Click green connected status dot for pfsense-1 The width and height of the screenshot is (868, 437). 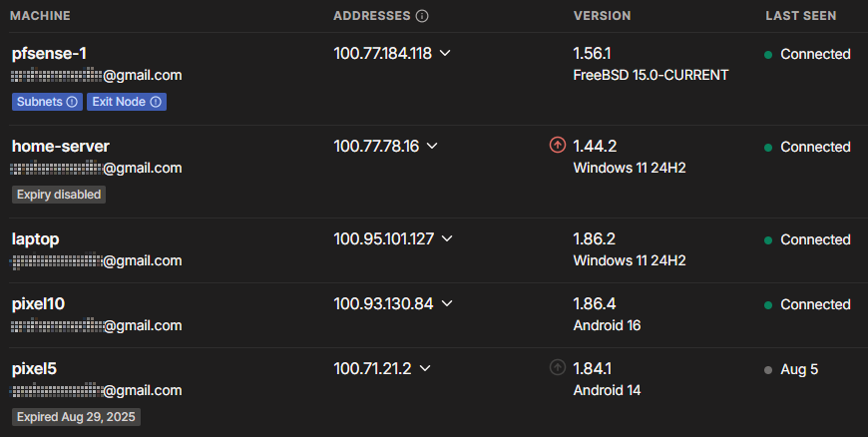(x=768, y=55)
